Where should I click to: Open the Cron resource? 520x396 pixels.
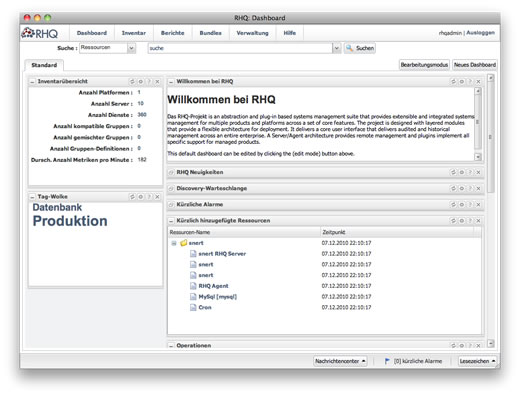[x=205, y=307]
